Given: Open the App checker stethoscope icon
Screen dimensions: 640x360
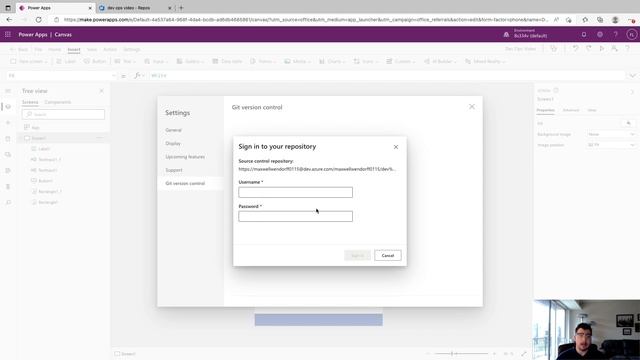Looking at the screenshot, I should point(553,49).
